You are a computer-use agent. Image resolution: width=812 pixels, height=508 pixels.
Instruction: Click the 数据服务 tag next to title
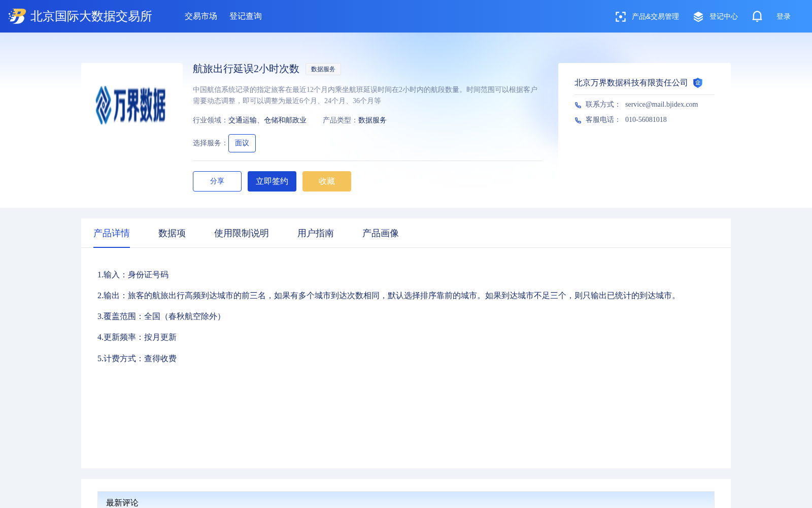click(x=323, y=69)
